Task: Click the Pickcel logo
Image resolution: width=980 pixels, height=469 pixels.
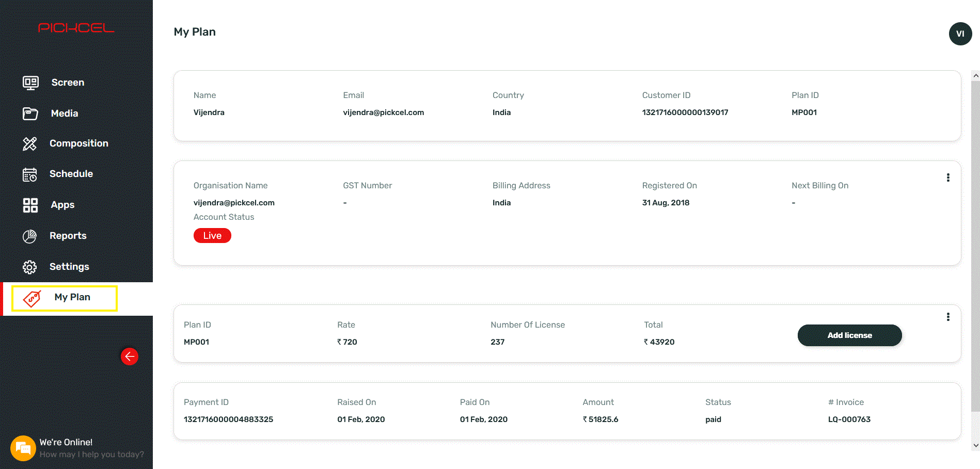Action: coord(76,28)
